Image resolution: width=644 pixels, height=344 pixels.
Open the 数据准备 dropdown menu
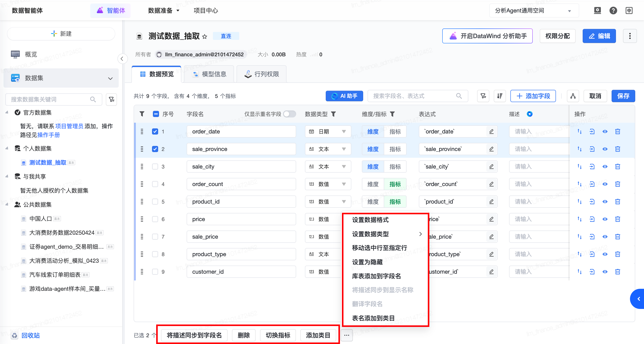coord(163,11)
